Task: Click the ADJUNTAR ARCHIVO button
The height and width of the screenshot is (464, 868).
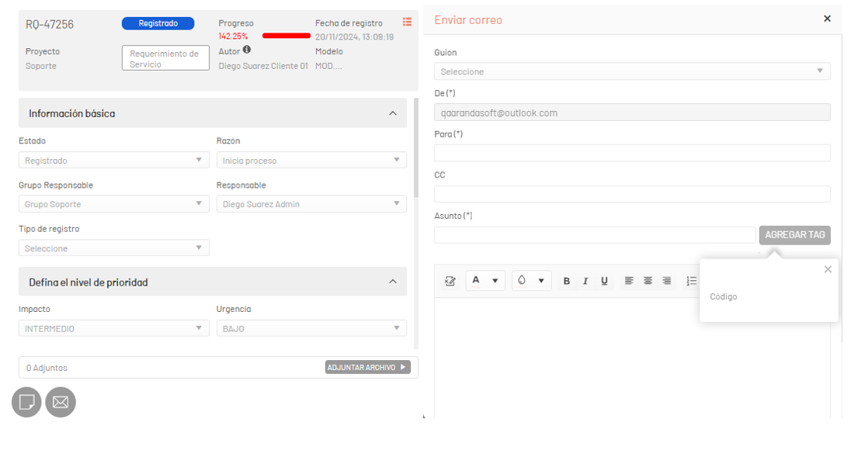Action: 367,367
